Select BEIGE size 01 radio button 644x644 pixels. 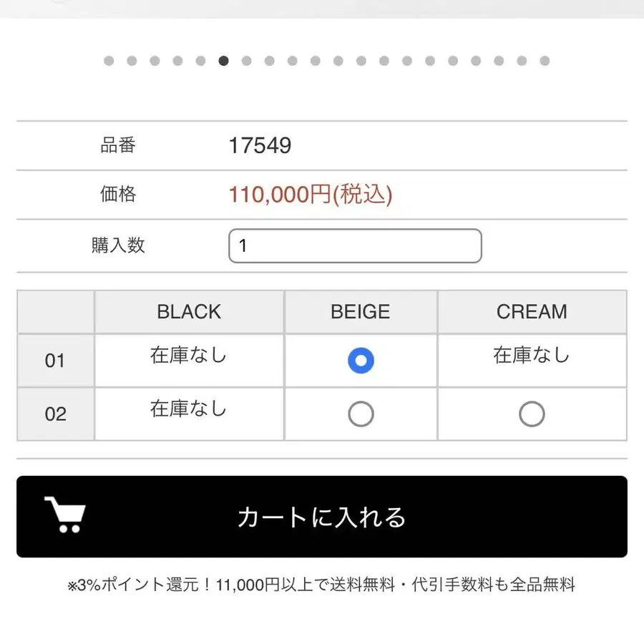(361, 361)
